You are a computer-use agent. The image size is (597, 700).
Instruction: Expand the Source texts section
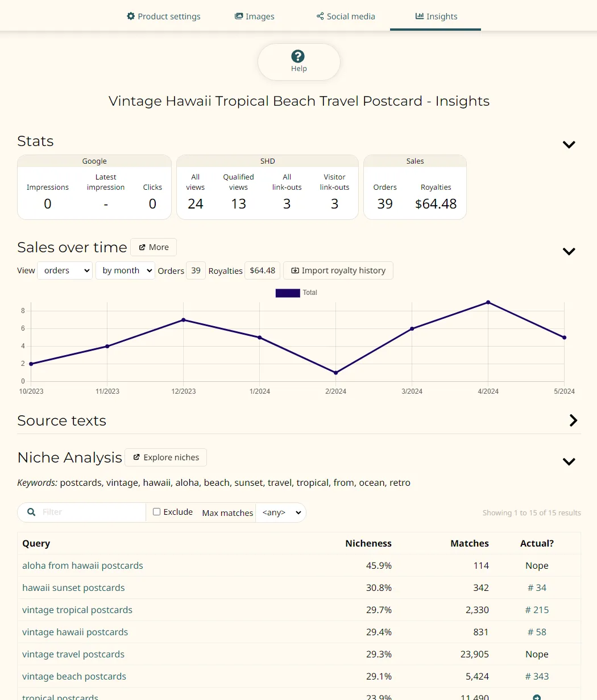coord(573,420)
